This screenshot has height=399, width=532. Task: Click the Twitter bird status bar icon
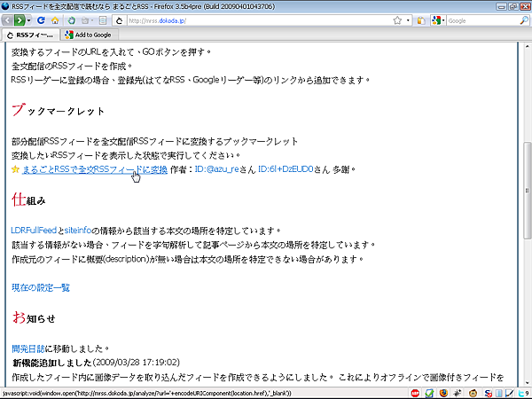click(523, 393)
